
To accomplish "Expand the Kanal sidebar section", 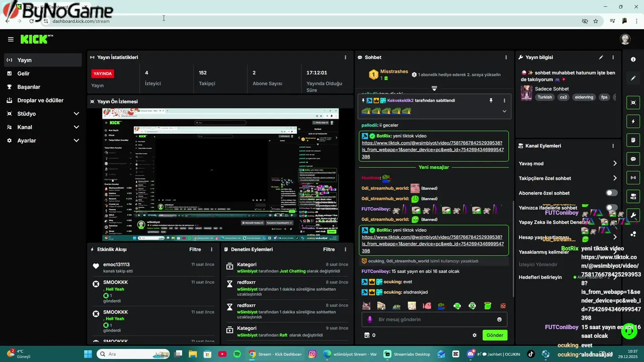I will [x=42, y=127].
